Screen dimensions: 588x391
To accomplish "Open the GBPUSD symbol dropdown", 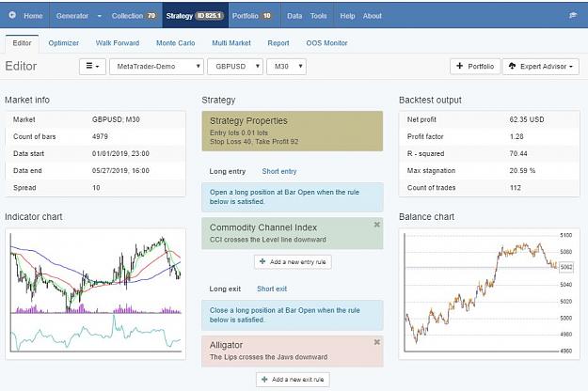I will [x=235, y=67].
